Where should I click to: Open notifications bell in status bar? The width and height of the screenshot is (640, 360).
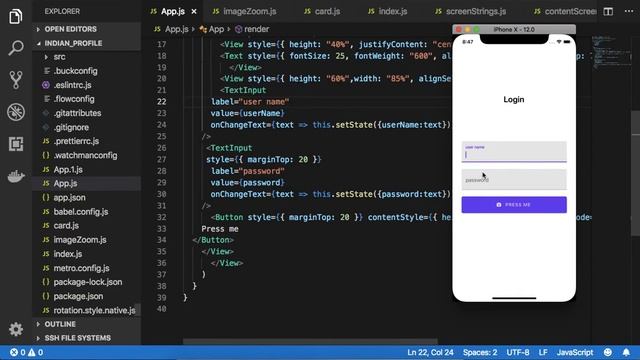626,352
